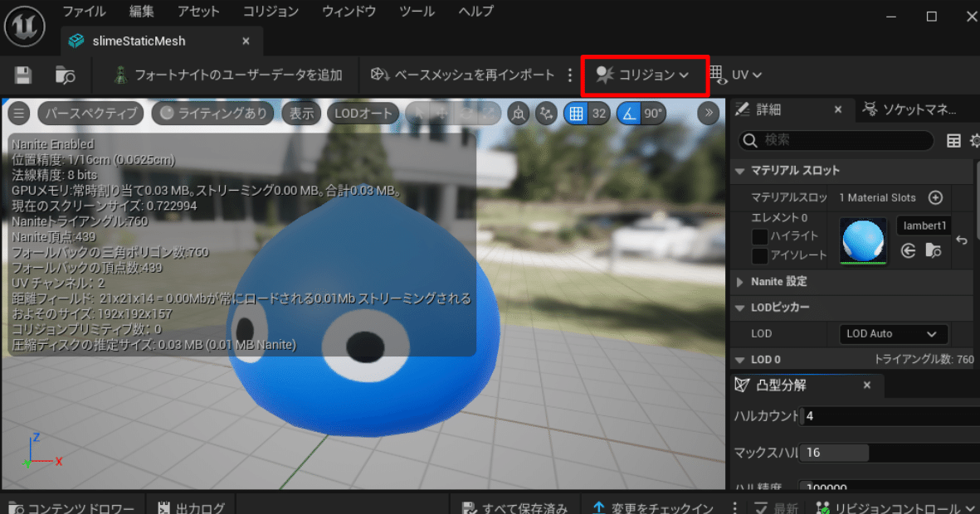
Task: Open the LOD Auto combo box
Action: click(x=893, y=334)
